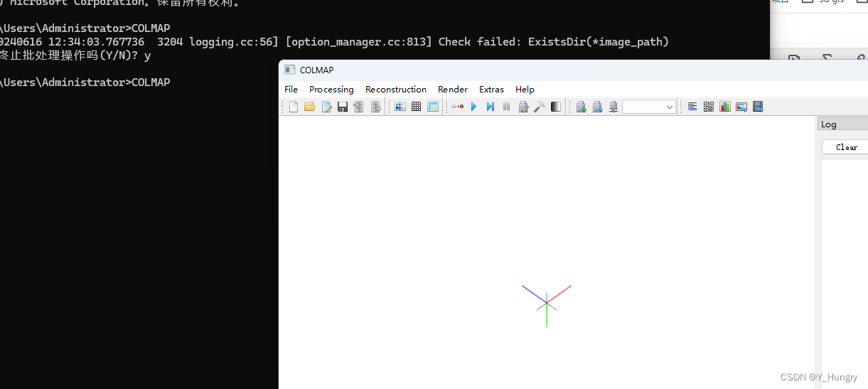This screenshot has width=868, height=389.
Task: Open Dense reconstruction gradient icon
Action: point(556,107)
